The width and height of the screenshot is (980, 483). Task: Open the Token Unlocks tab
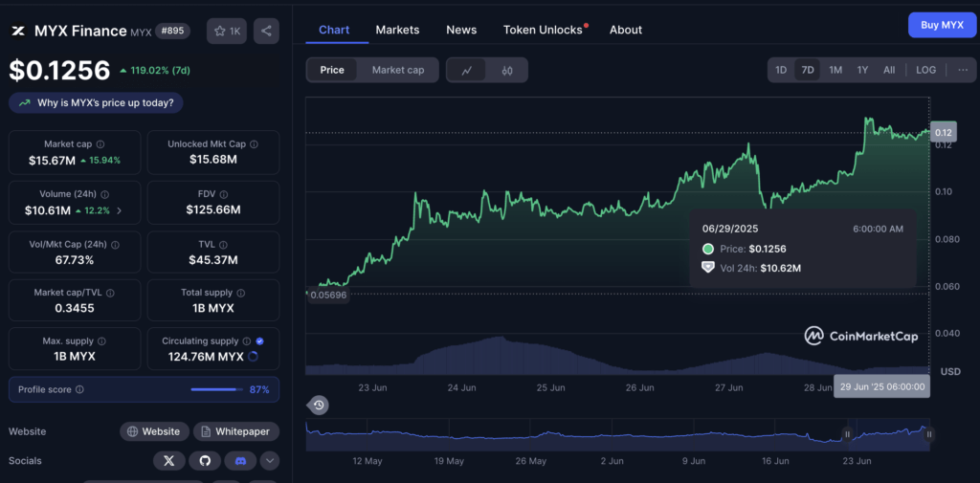tap(544, 30)
